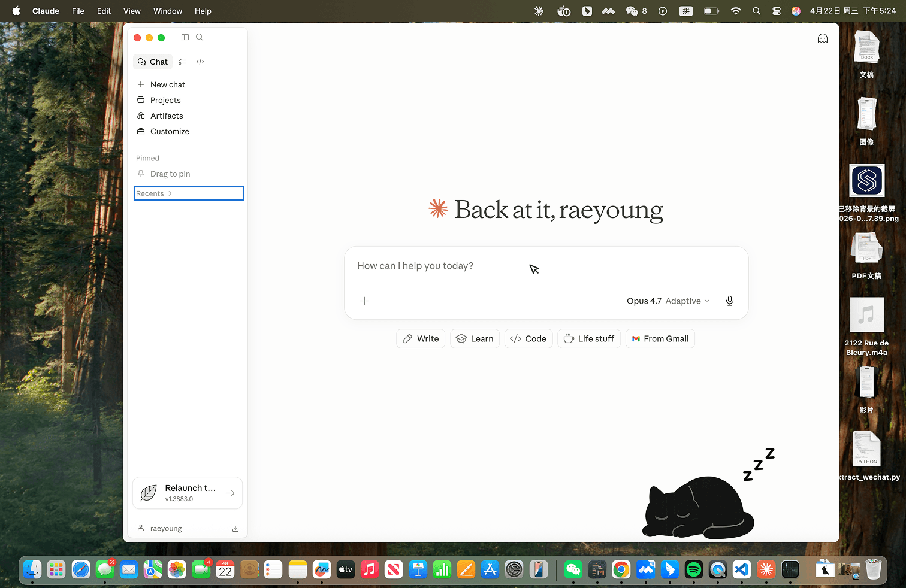Open the Wi-Fi menu bar icon
Viewport: 906px width, 588px height.
[736, 11]
